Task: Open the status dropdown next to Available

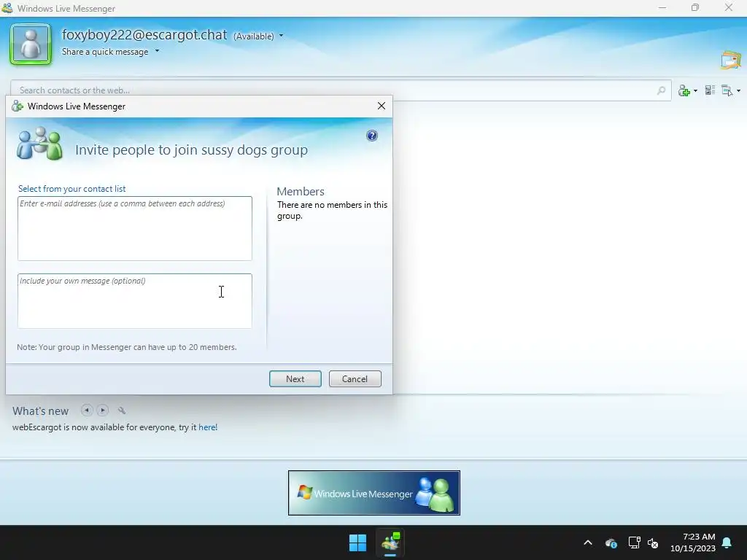Action: coord(281,36)
